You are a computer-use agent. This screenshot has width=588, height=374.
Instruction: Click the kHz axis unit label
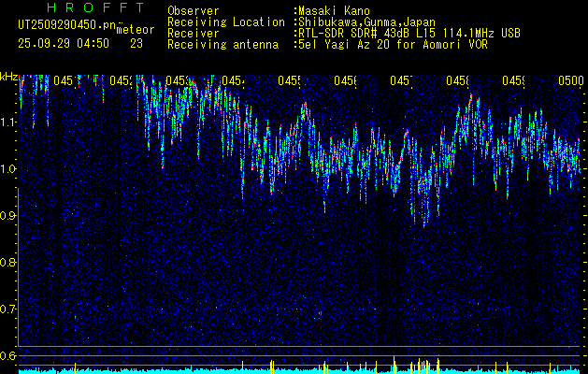(9, 76)
